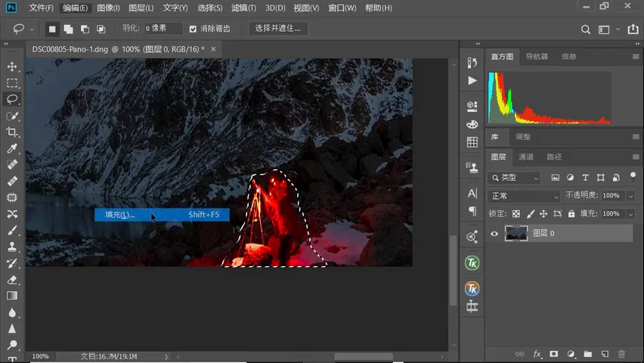Close the DSC00805-Pano-1.dng document tab
This screenshot has width=644, height=363.
click(x=213, y=49)
